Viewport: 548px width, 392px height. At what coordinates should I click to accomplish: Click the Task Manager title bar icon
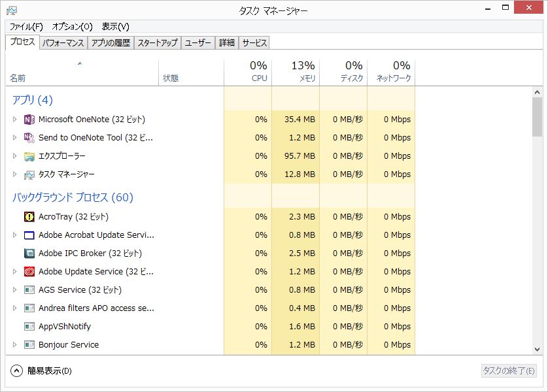click(x=12, y=10)
